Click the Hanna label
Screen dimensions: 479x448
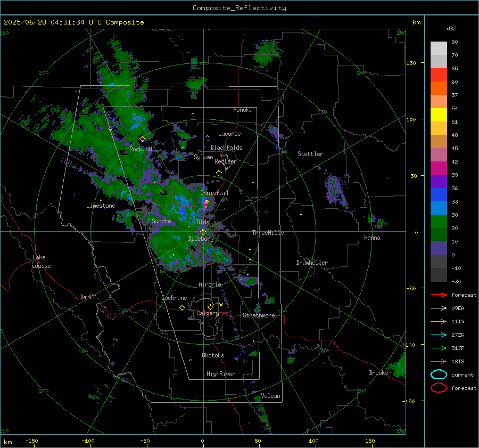(x=372, y=238)
